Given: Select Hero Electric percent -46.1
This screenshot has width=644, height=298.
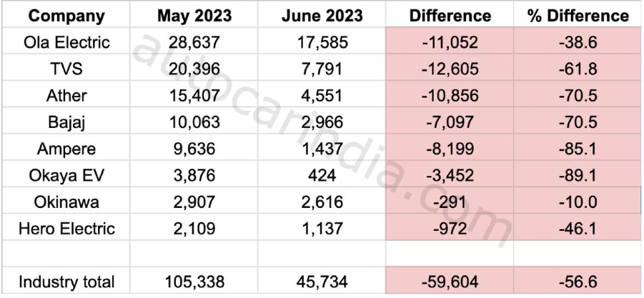Looking at the screenshot, I should click(x=578, y=228).
